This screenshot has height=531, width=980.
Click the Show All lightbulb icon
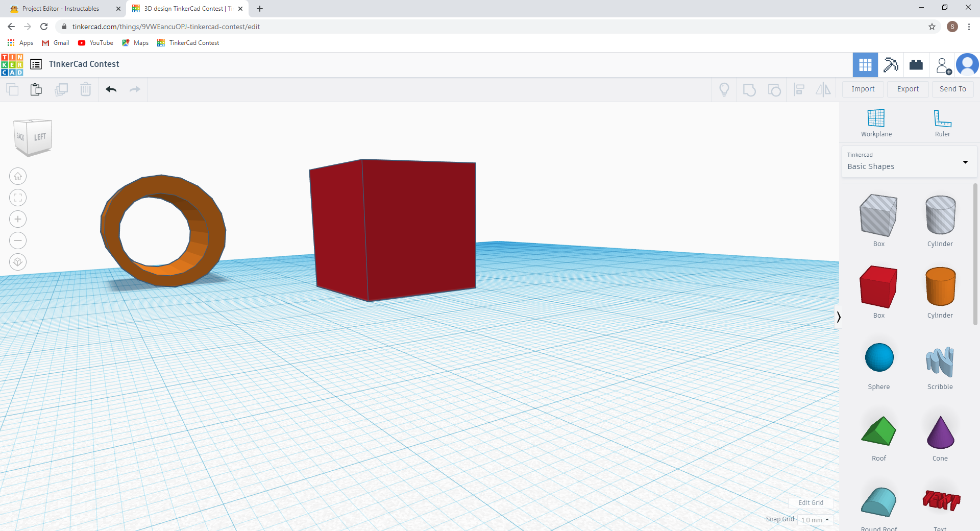tap(724, 89)
